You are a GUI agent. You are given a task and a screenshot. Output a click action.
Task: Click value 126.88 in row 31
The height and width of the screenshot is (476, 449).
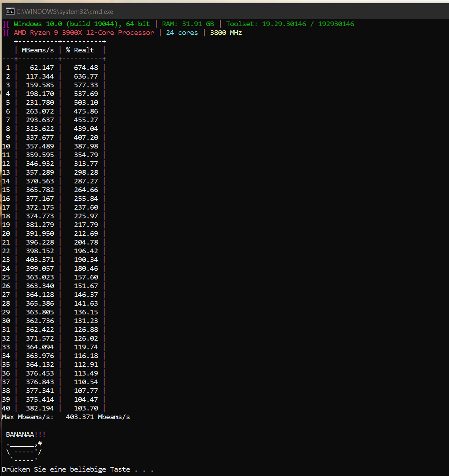[86, 330]
